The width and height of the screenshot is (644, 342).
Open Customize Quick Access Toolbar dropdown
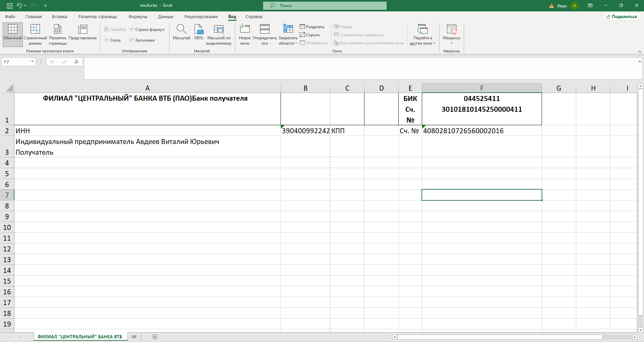pos(46,6)
